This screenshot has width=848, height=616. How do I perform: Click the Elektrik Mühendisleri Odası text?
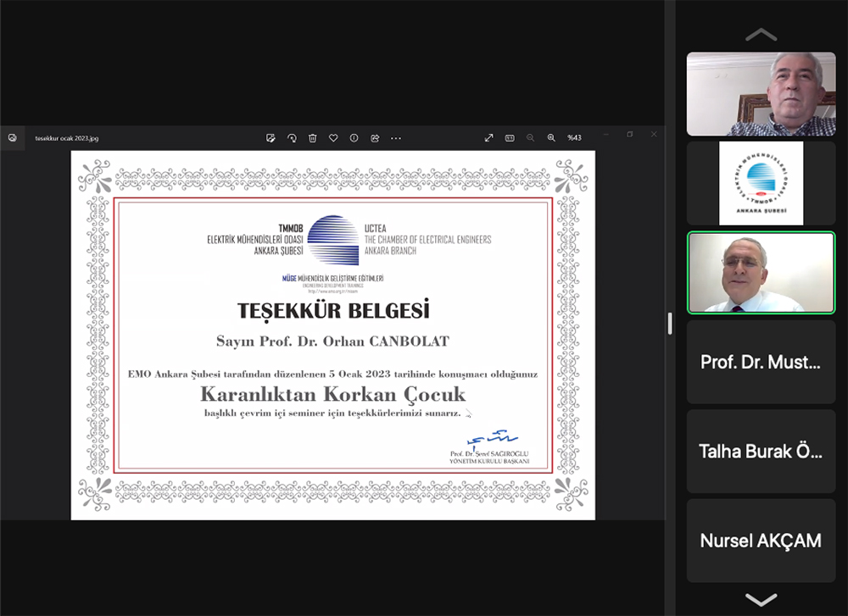[254, 240]
